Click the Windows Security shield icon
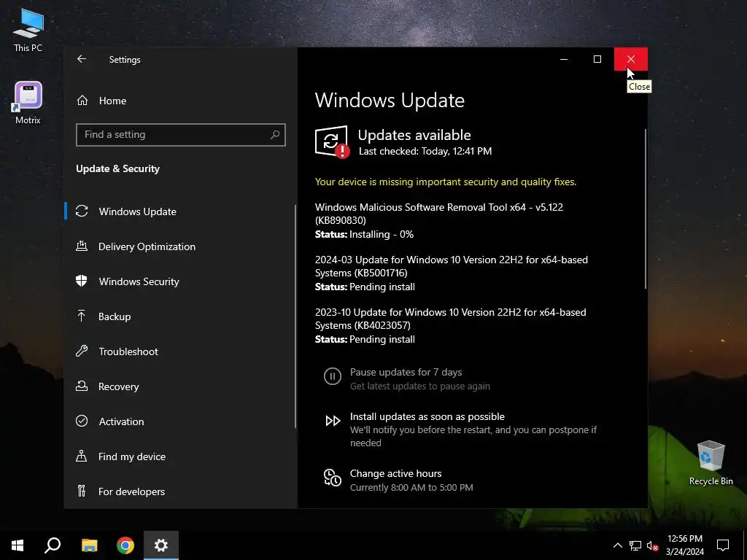747x560 pixels. click(x=82, y=281)
